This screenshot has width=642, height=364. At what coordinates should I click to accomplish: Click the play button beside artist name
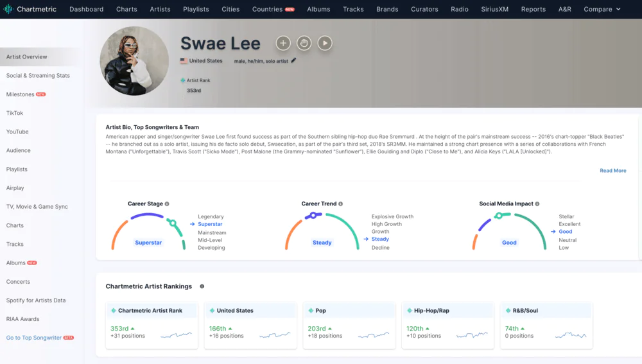point(325,43)
